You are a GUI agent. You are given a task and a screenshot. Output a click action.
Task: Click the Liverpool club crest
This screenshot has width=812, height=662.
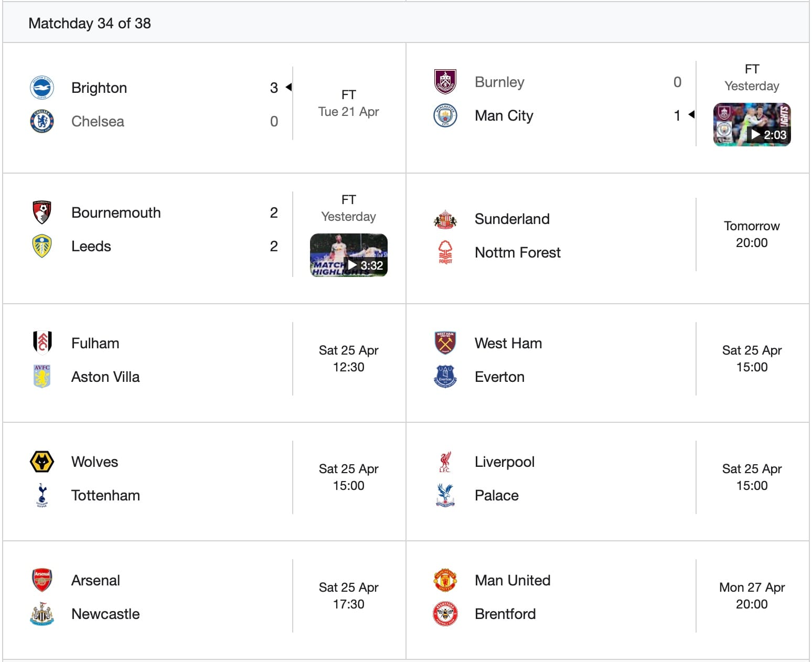point(445,462)
